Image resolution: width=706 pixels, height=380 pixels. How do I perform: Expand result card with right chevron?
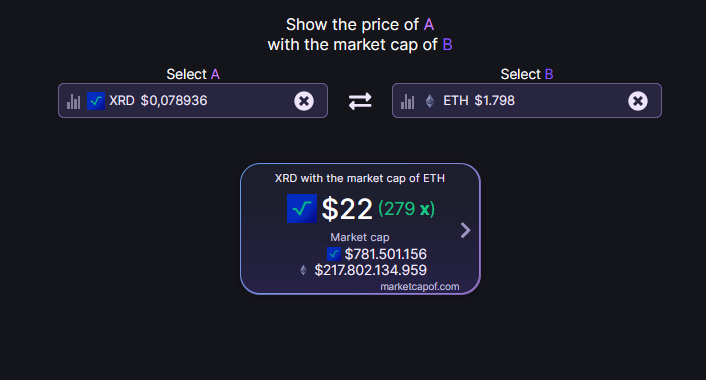(466, 230)
